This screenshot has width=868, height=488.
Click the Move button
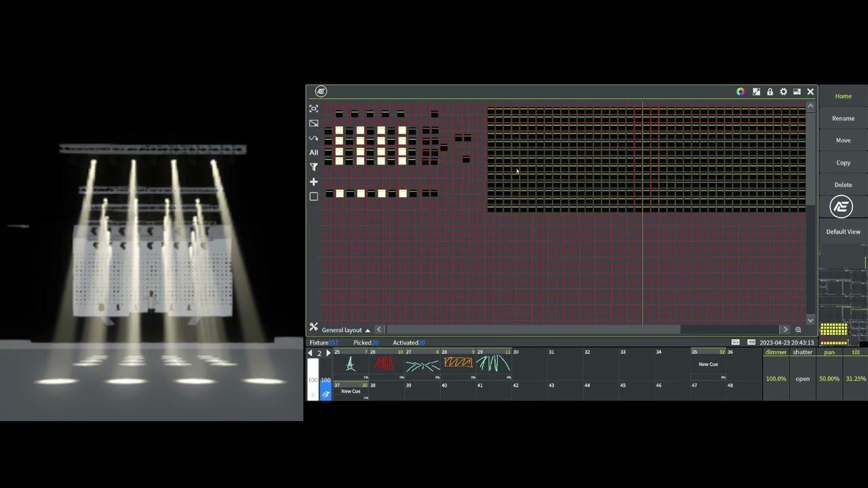[x=844, y=140]
